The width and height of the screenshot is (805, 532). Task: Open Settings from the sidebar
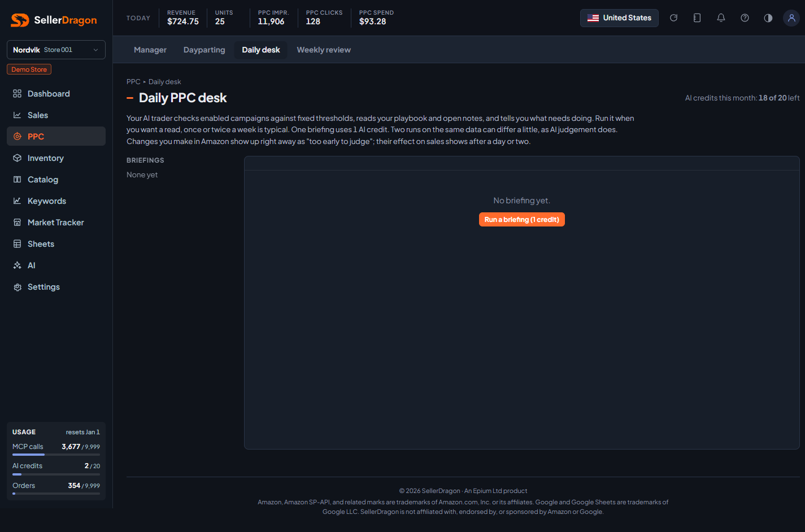[56, 287]
